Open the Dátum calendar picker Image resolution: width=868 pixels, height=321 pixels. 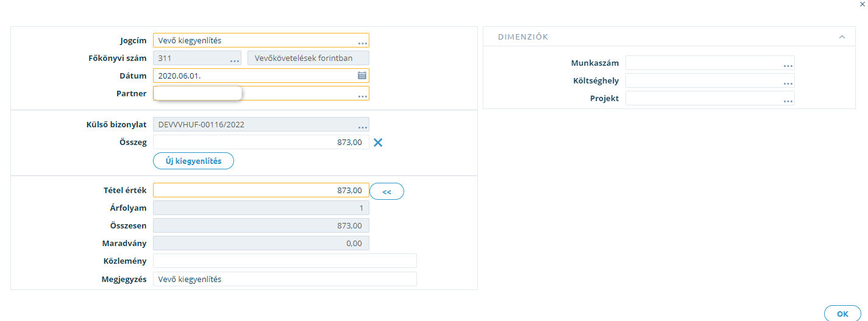coord(362,76)
